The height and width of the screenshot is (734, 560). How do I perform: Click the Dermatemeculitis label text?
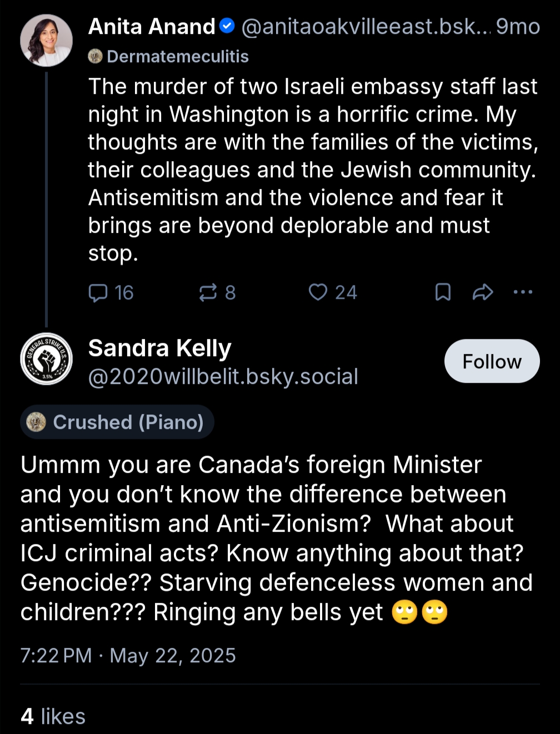tap(177, 56)
